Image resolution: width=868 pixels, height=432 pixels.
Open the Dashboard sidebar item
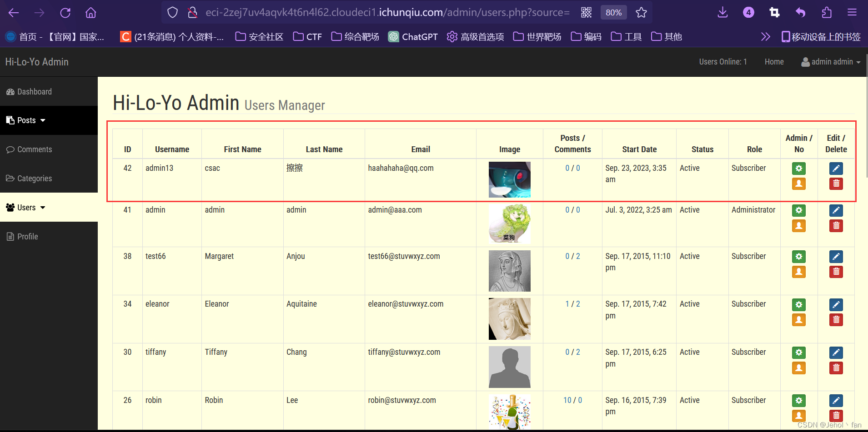[x=49, y=92]
